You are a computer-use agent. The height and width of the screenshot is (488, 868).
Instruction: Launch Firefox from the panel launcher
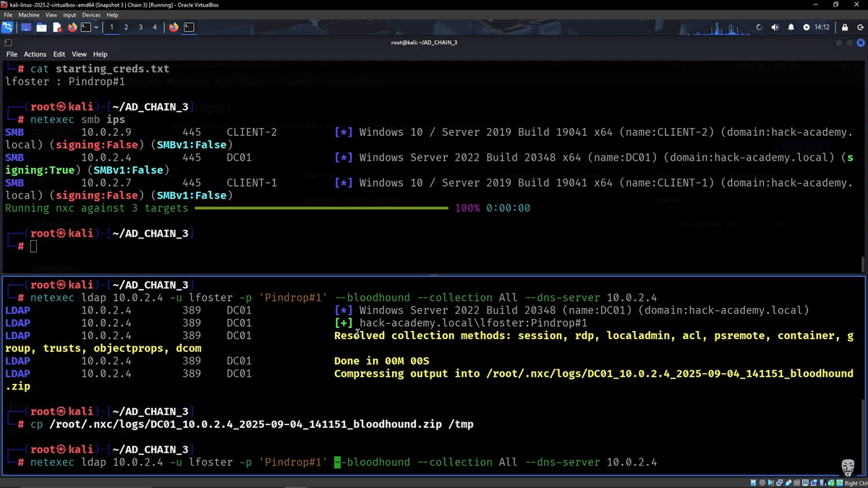click(x=72, y=27)
